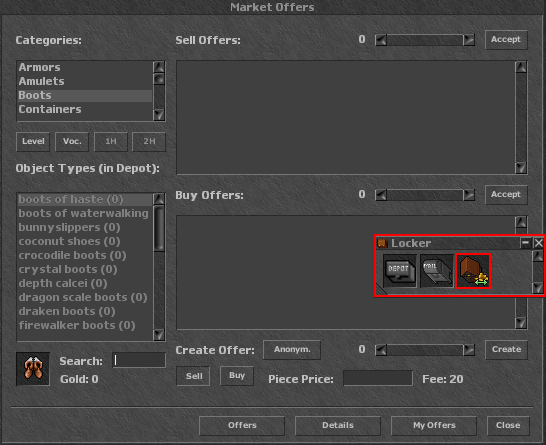This screenshot has height=445, width=546.
Task: Click Locker panel scroll up arrow
Action: [538, 256]
